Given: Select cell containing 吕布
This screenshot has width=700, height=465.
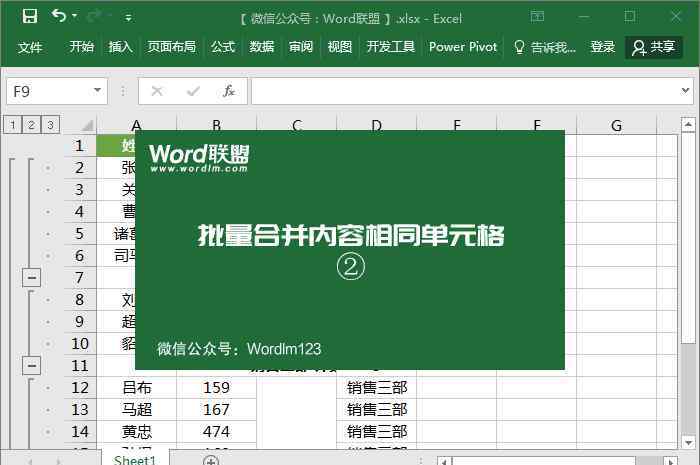Looking at the screenshot, I should (x=137, y=387).
